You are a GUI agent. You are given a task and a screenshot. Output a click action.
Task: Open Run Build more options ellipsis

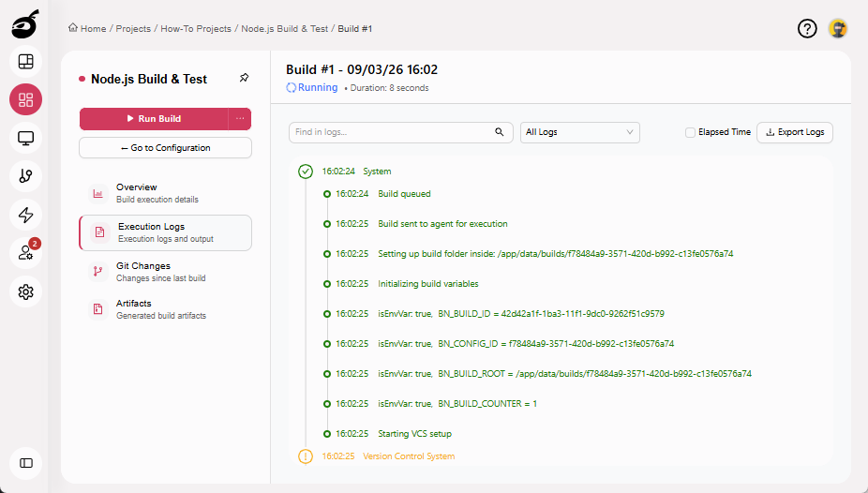240,118
